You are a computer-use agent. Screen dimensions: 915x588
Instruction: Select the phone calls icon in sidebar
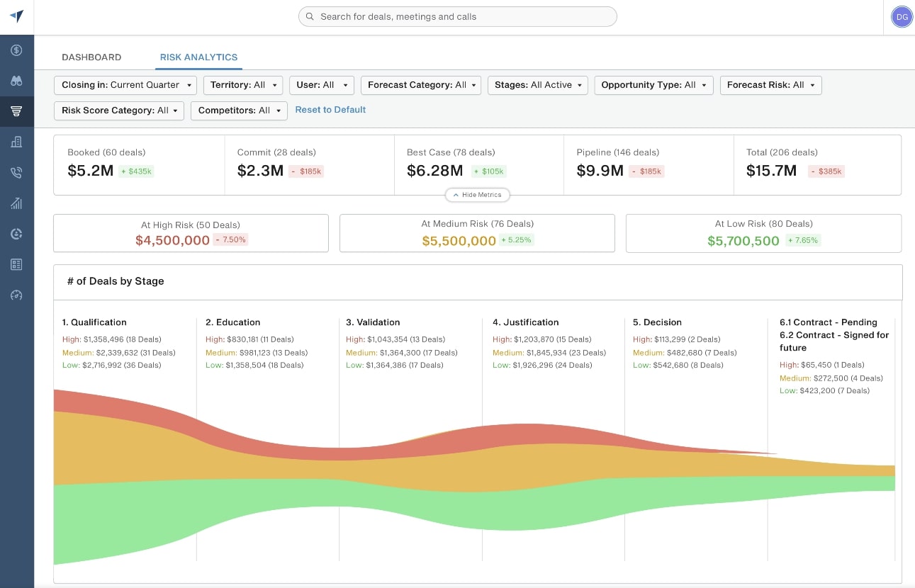[x=16, y=172]
